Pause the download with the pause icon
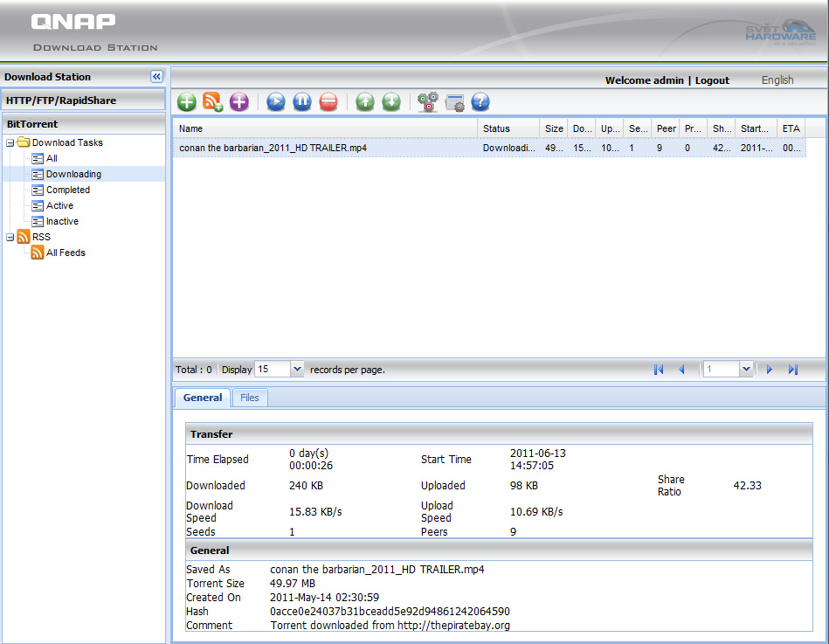The height and width of the screenshot is (644, 829). pos(302,102)
